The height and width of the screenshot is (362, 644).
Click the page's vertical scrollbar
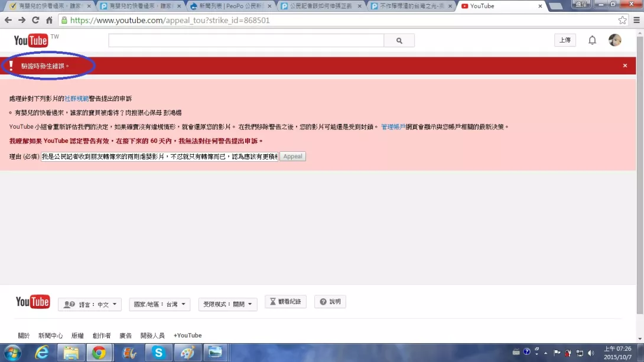tap(640, 174)
